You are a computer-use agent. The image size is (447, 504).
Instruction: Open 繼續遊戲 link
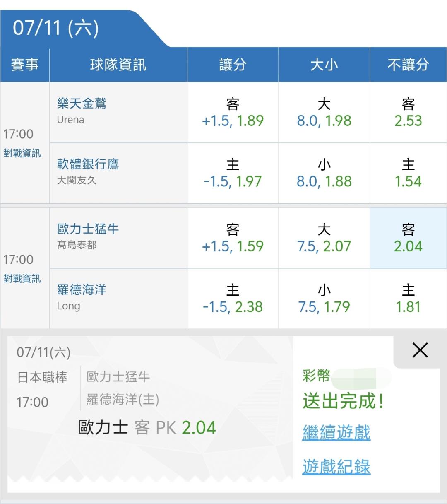tap(336, 432)
